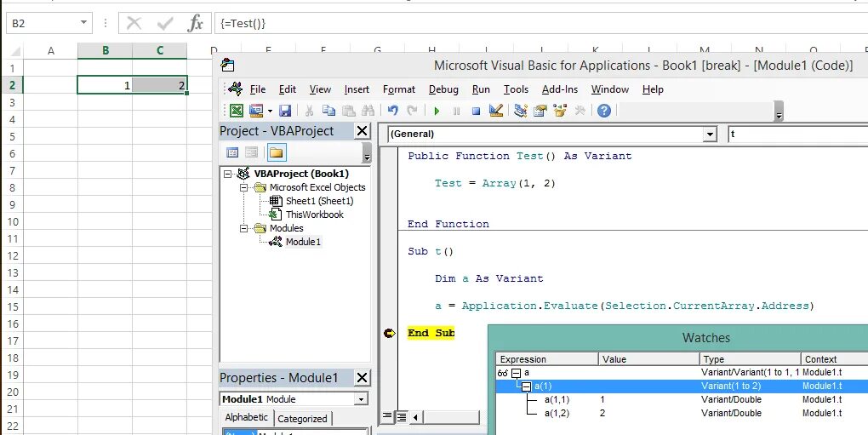Open the Module1 Module properties dropdown
The height and width of the screenshot is (435, 868).
tap(361, 399)
